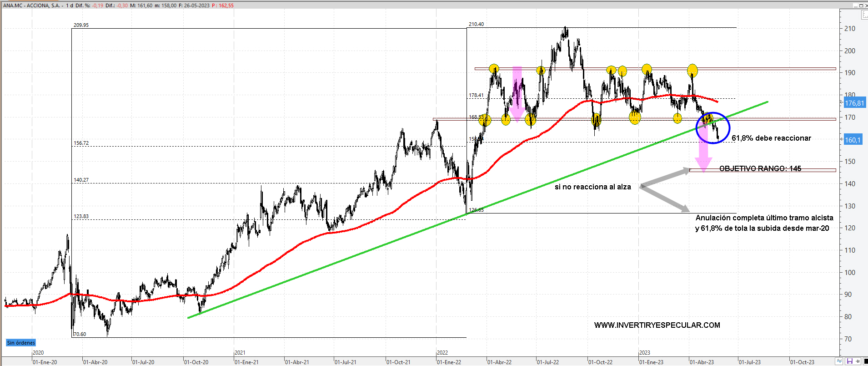Click the WWW.INVERTIRYESPECULAR.COM watermark text
The image size is (868, 366).
point(657,325)
